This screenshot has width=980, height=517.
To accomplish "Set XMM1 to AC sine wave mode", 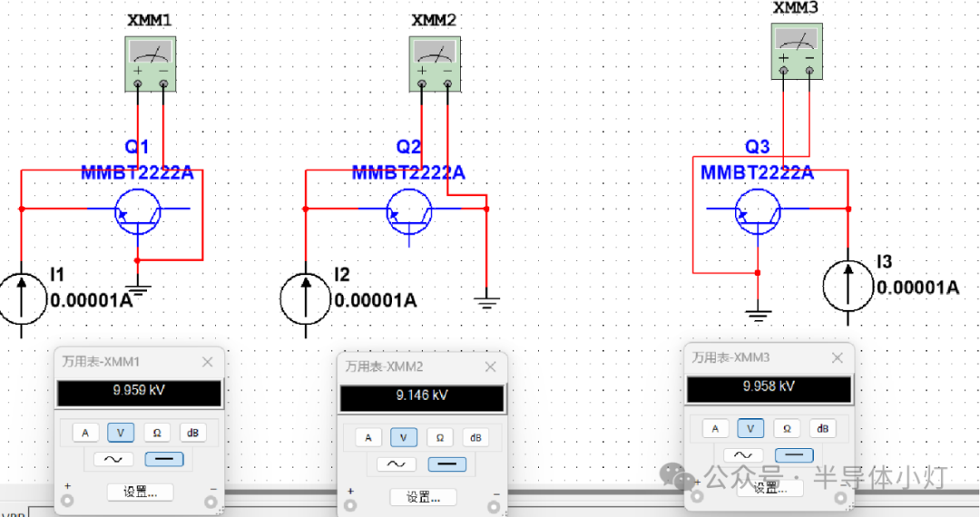I will [x=113, y=460].
